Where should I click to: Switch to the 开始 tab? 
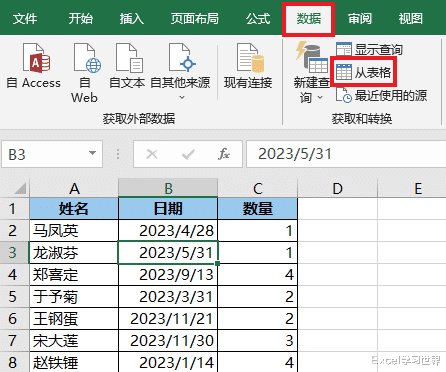point(81,18)
